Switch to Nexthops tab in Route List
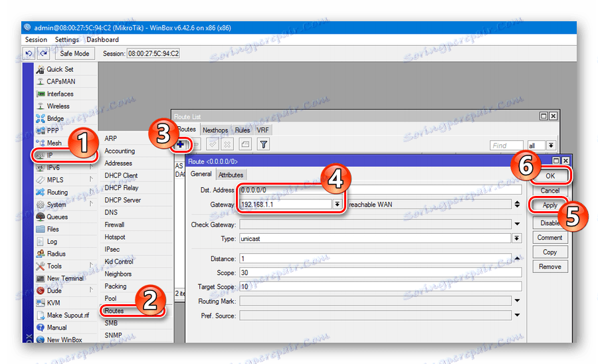598x364 pixels. coord(215,130)
